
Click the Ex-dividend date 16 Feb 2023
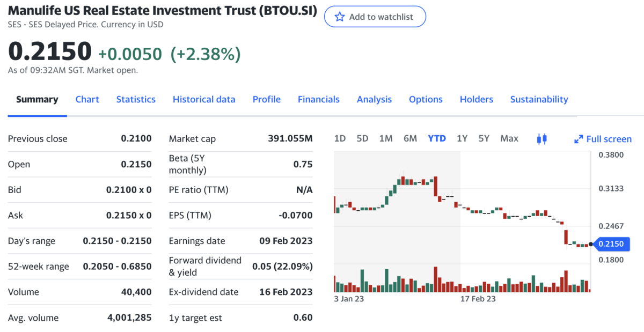(286, 292)
